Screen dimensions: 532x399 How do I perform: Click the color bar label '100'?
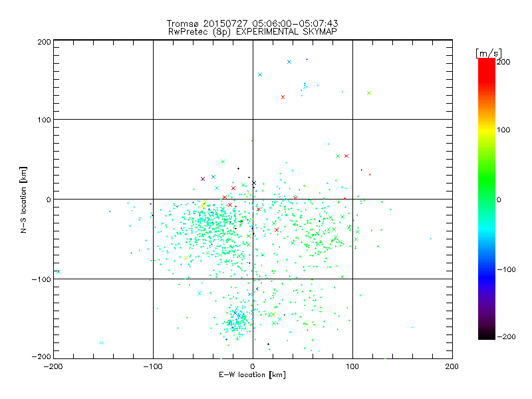pos(503,130)
